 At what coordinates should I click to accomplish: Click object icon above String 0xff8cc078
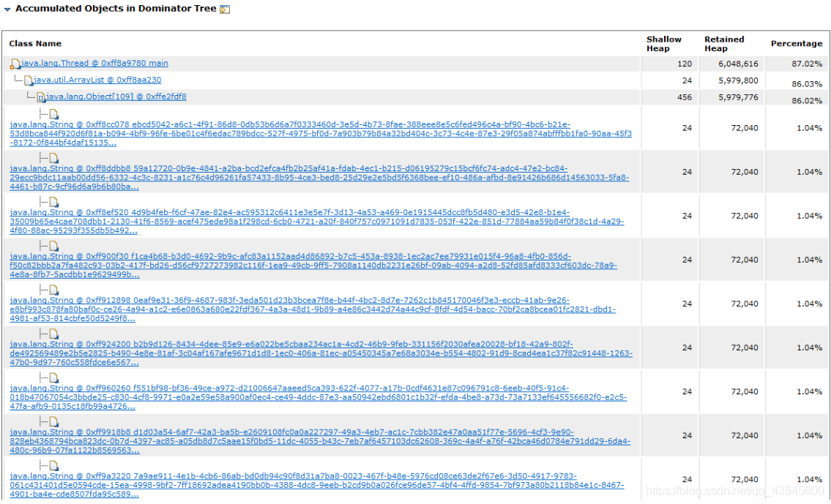[53, 114]
